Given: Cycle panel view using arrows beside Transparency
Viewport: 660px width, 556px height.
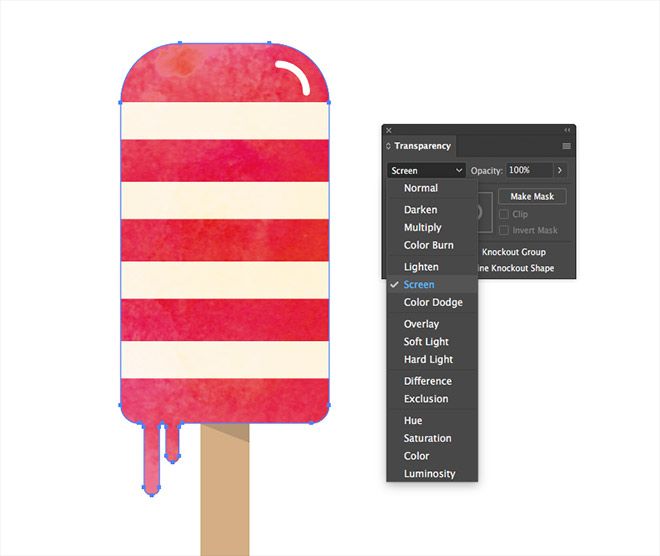Looking at the screenshot, I should [388, 146].
